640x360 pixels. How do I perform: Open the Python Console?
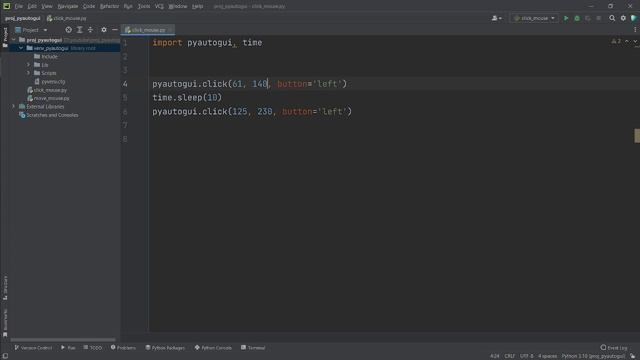click(213, 348)
